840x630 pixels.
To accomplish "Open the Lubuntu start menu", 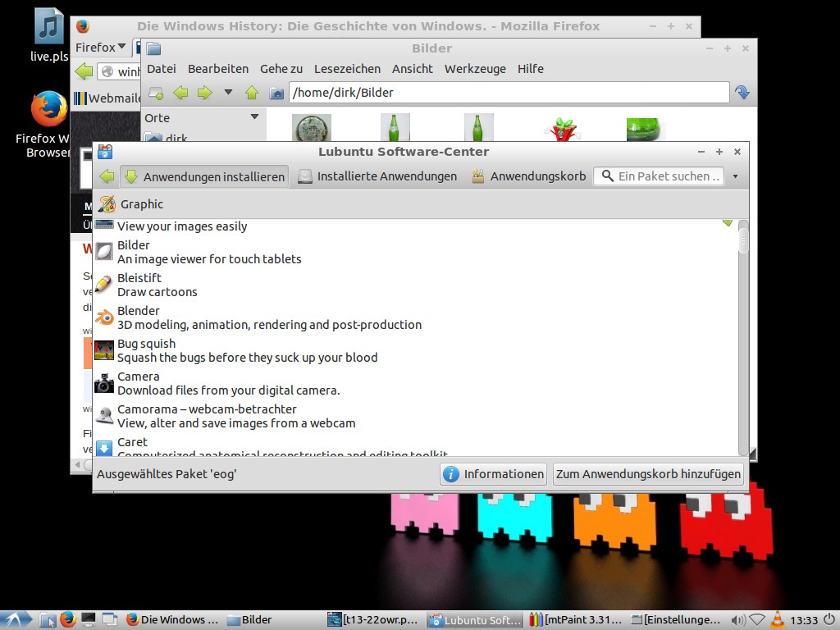I will [15, 620].
